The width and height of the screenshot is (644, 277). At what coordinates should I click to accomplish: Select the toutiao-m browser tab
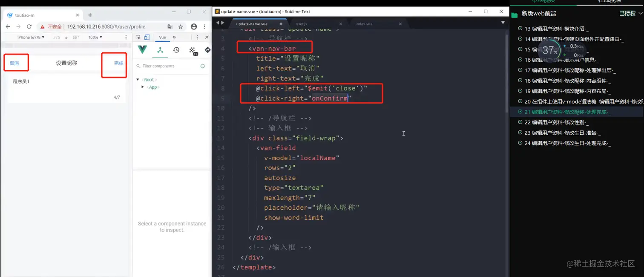click(43, 15)
